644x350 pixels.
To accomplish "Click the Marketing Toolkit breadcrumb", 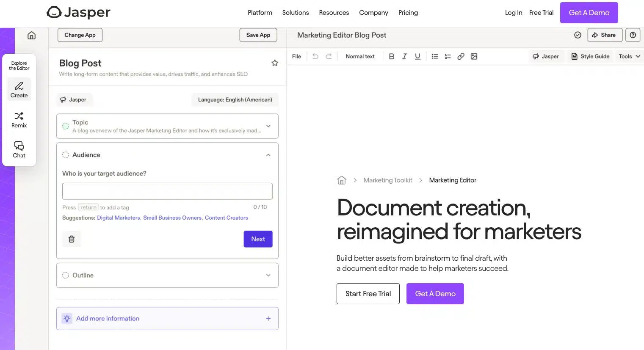I will tap(388, 180).
